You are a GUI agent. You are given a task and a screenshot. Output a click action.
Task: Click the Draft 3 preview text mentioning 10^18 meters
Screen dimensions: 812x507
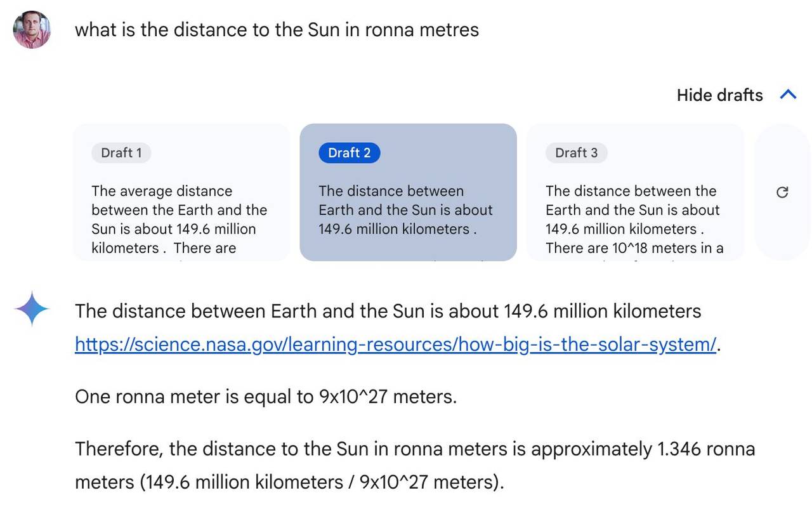tap(634, 220)
